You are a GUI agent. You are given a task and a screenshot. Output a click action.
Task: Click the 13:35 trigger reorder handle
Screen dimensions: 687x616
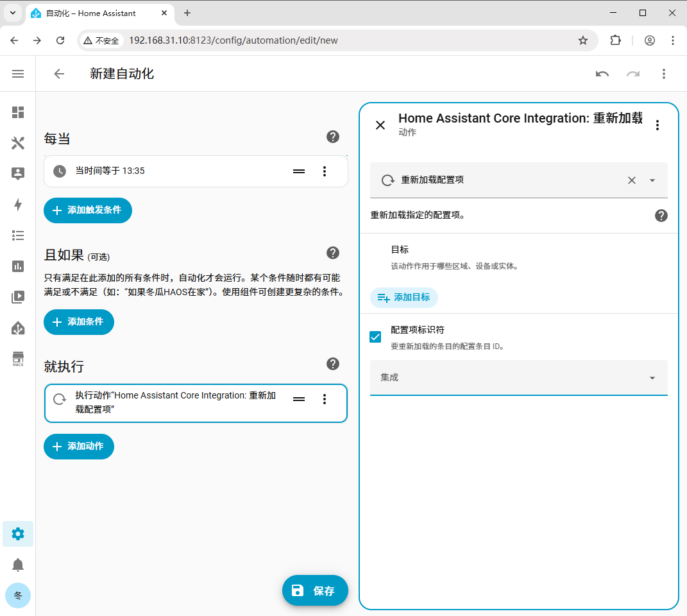pyautogui.click(x=299, y=171)
